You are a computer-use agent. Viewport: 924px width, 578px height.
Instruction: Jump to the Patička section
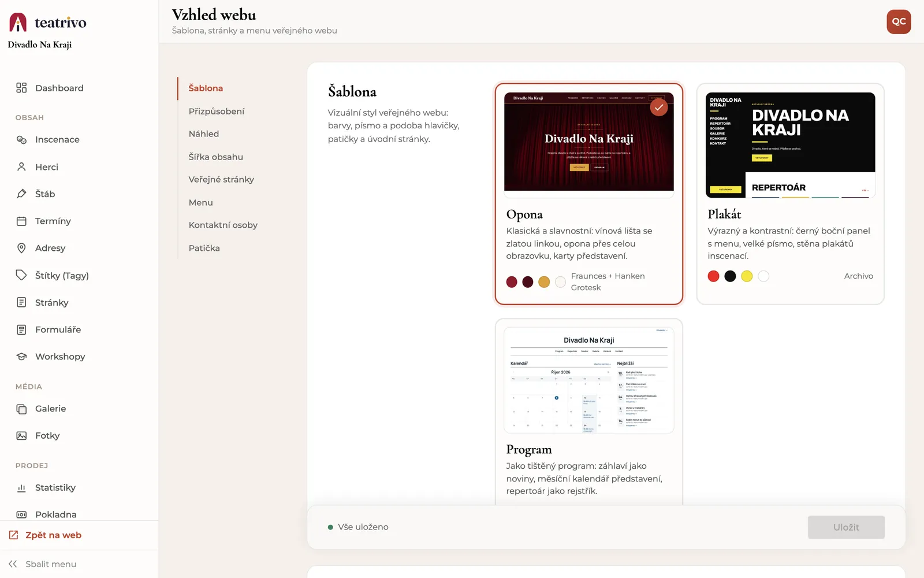(204, 248)
